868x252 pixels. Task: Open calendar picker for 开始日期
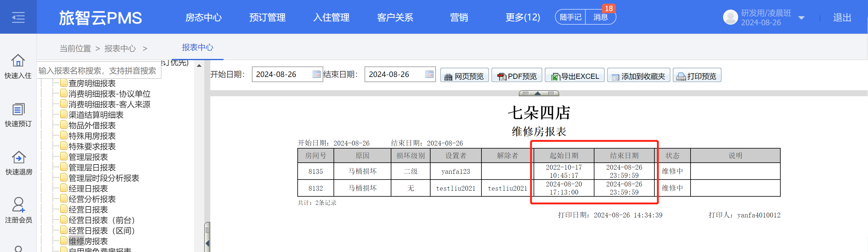pyautogui.click(x=316, y=74)
